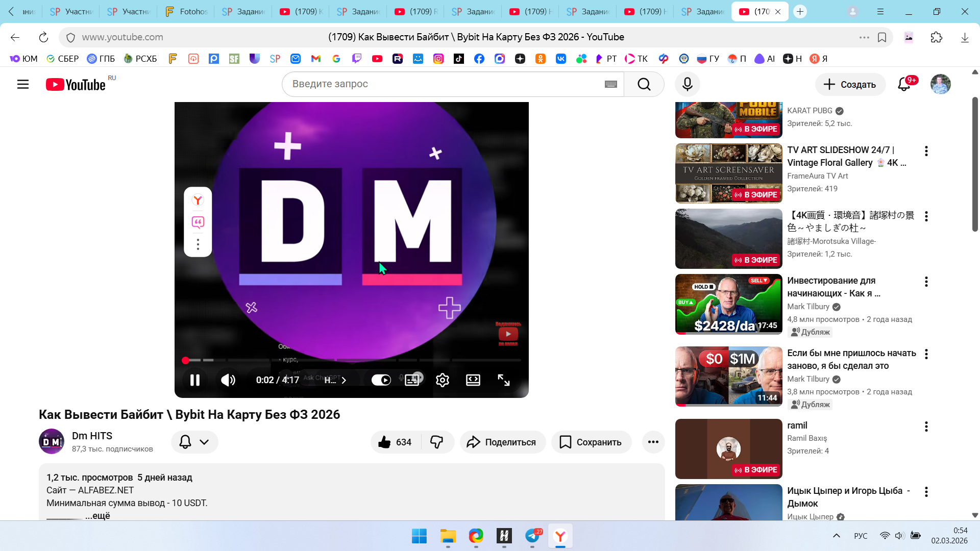The width and height of the screenshot is (980, 551).
Task: Toggle the autoplay switch
Action: coord(381,380)
